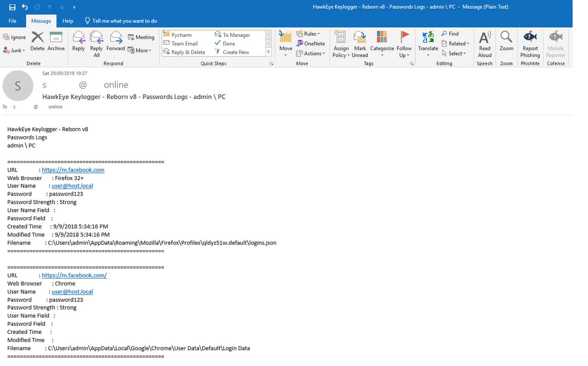Click the email subject line in the header
This screenshot has height=366, width=588.
[x=134, y=97]
